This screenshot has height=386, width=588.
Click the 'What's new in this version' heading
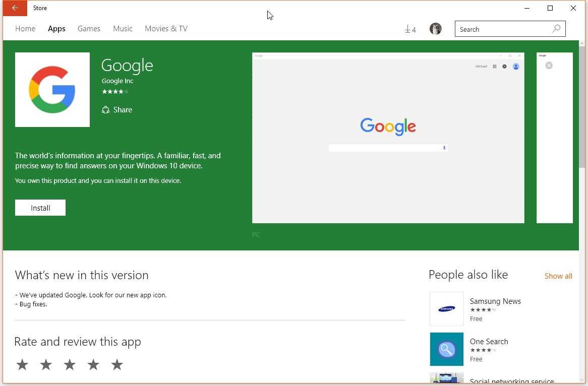[x=82, y=275]
